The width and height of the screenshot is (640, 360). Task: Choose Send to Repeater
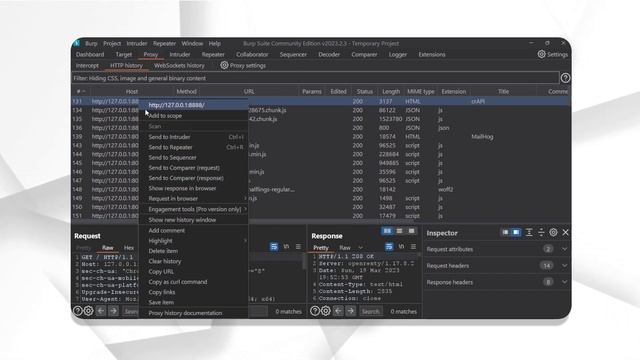tap(194, 147)
